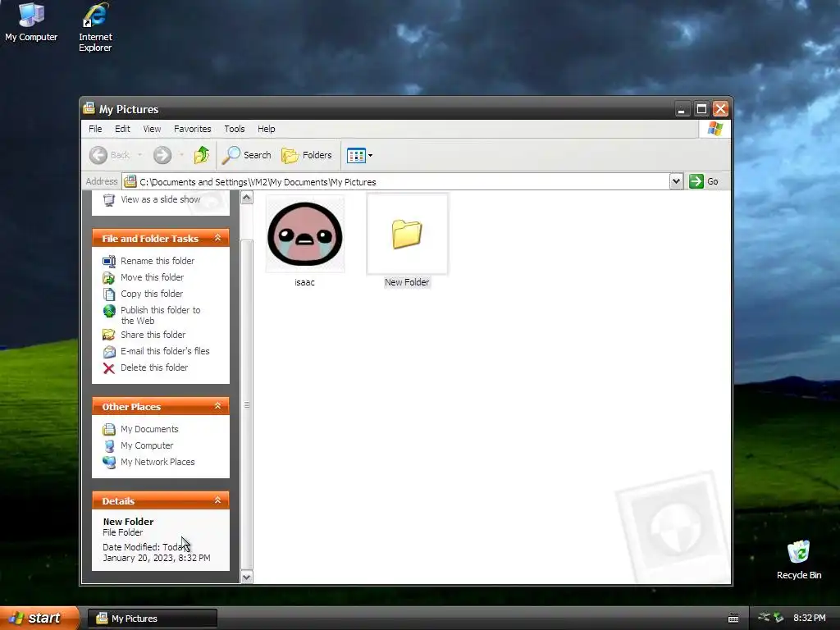Screen dimensions: 840x630
Task: Click into the address path field
Action: point(396,182)
